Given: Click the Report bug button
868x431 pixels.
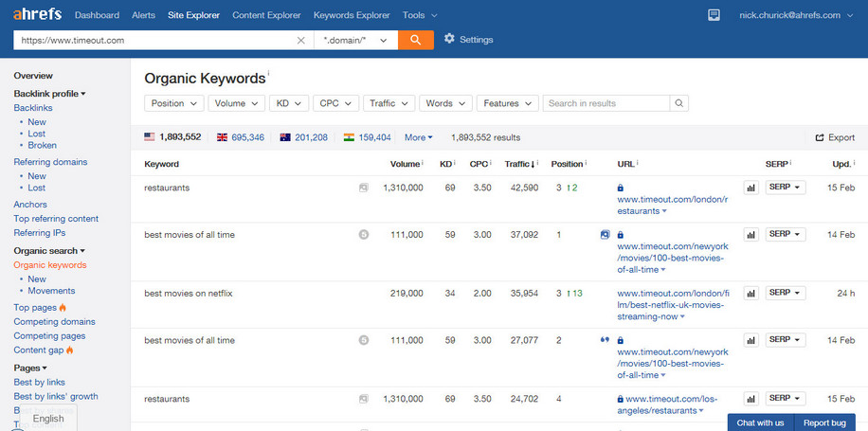Looking at the screenshot, I should pos(824,422).
